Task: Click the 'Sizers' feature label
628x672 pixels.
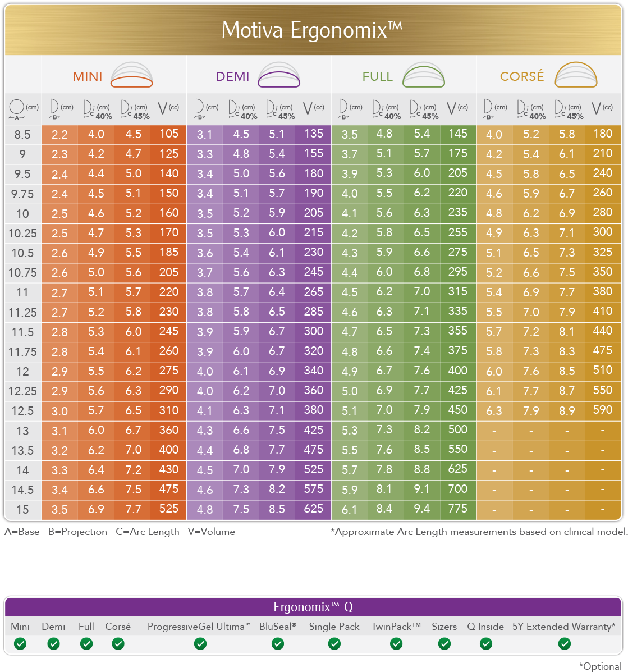Action: pyautogui.click(x=444, y=627)
